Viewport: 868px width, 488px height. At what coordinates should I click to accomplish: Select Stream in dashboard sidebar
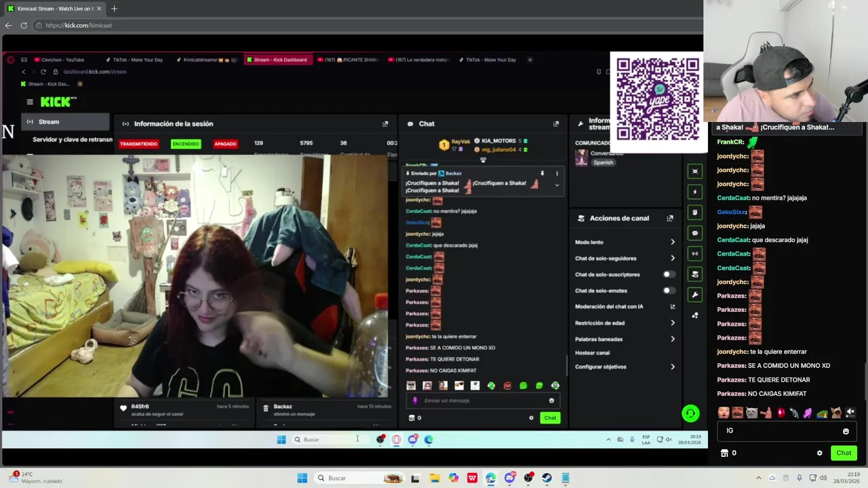click(x=66, y=122)
